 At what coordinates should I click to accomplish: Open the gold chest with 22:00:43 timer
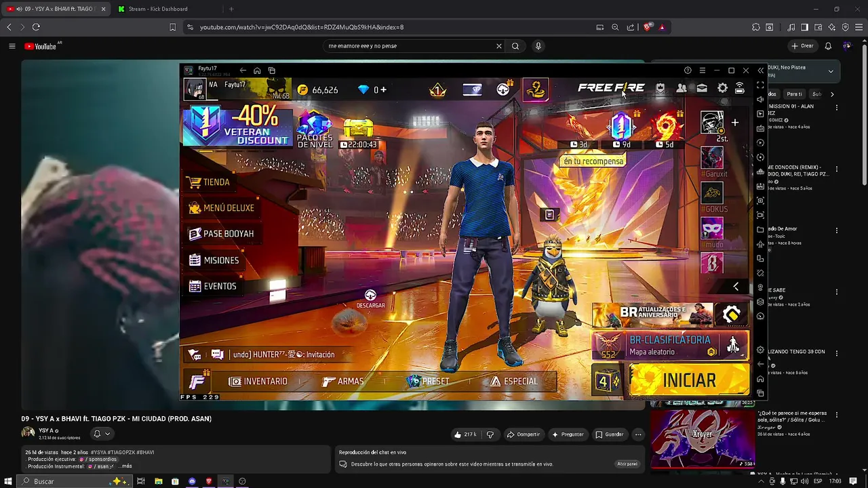click(x=359, y=134)
